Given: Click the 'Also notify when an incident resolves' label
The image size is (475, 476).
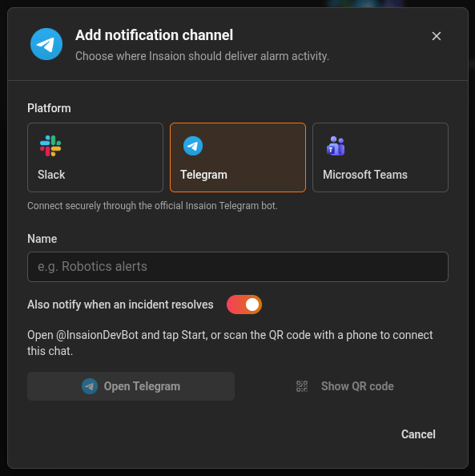Looking at the screenshot, I should point(120,305).
